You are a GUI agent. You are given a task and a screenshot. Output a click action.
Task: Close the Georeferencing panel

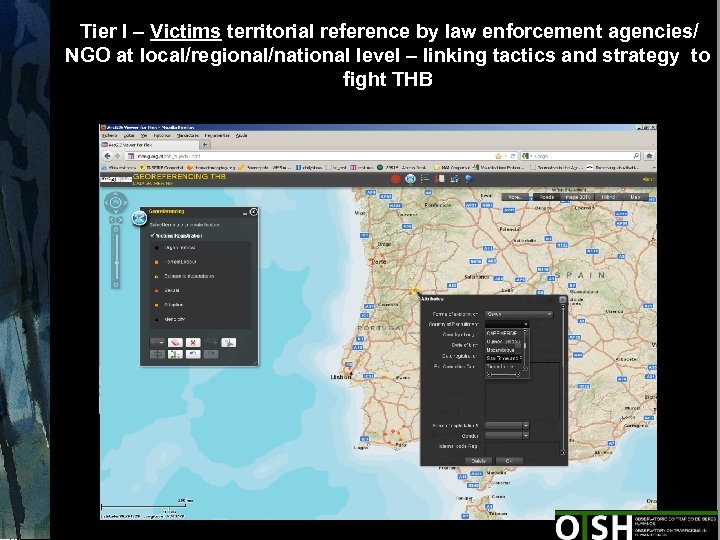[253, 212]
